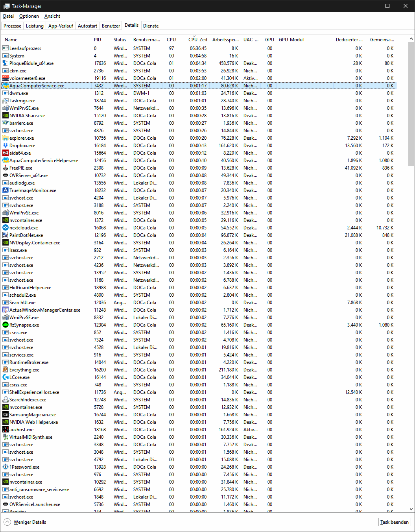
Task: Select the schedul2.exe process row
Action: (199, 295)
